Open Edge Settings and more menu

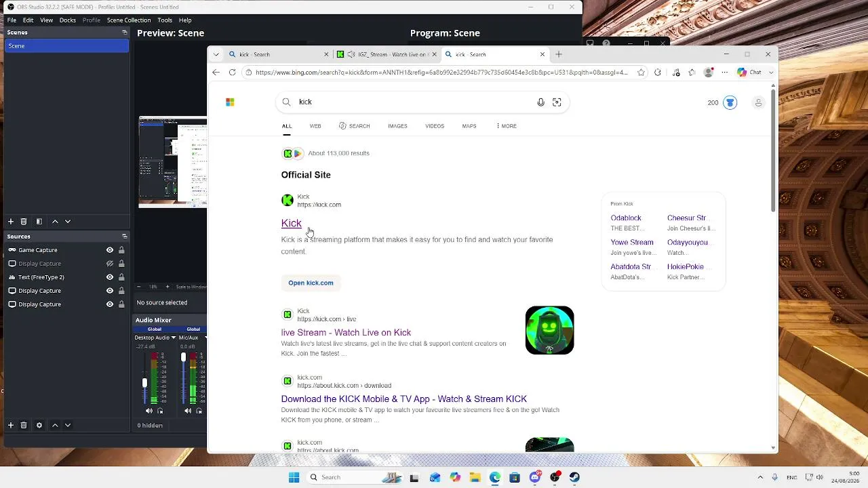[x=725, y=73]
